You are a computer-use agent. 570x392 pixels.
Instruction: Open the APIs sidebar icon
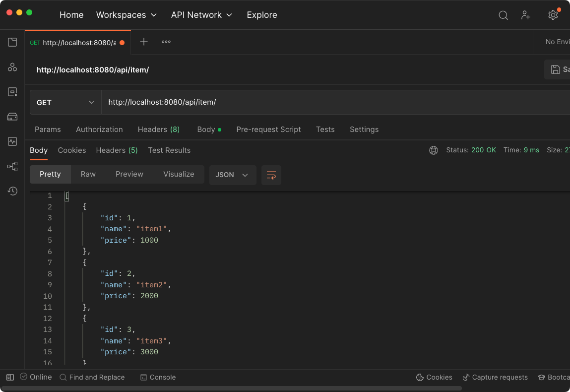[x=12, y=67]
